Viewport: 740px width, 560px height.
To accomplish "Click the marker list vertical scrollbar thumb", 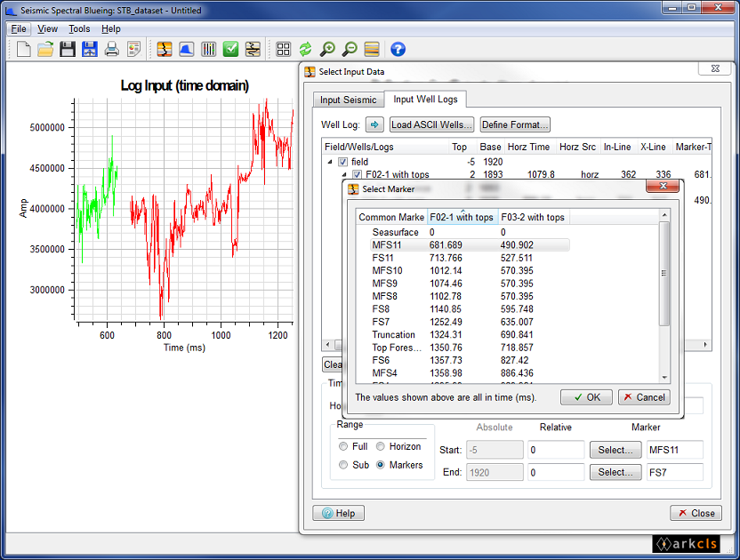I will pos(664,273).
